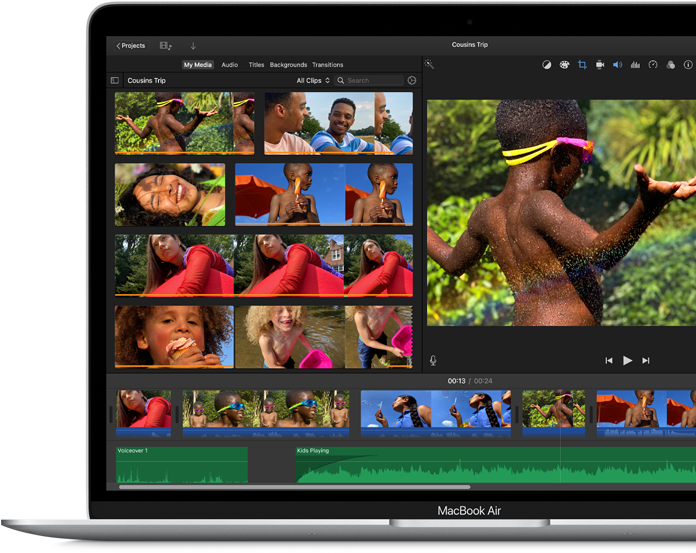Open the clip speed tool
This screenshot has height=553, width=696.
coord(652,65)
